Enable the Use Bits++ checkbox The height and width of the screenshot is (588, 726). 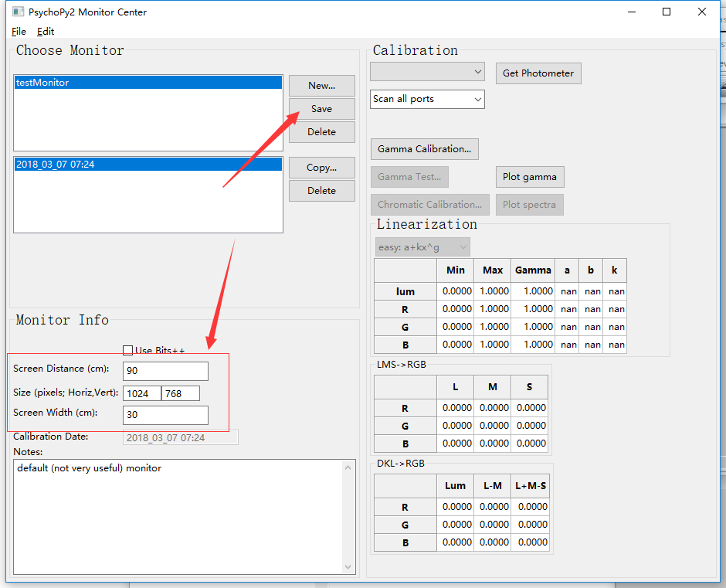click(127, 350)
